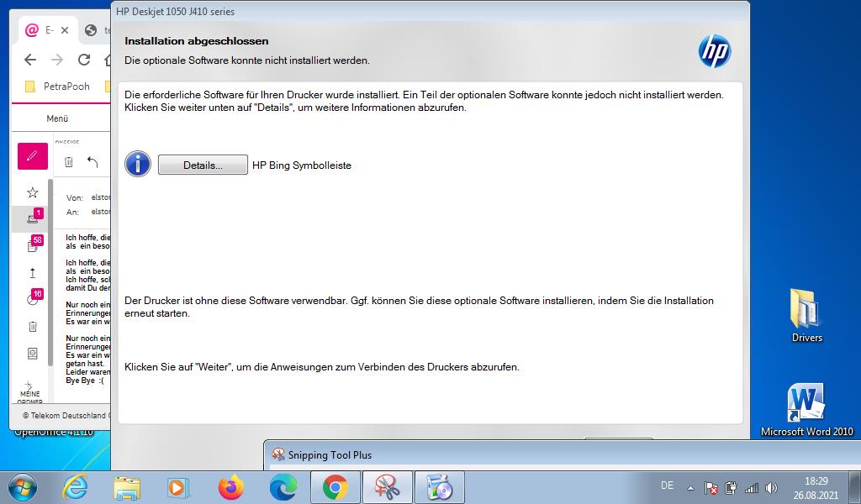
Task: Open the network signal tray icon
Action: coord(751,487)
